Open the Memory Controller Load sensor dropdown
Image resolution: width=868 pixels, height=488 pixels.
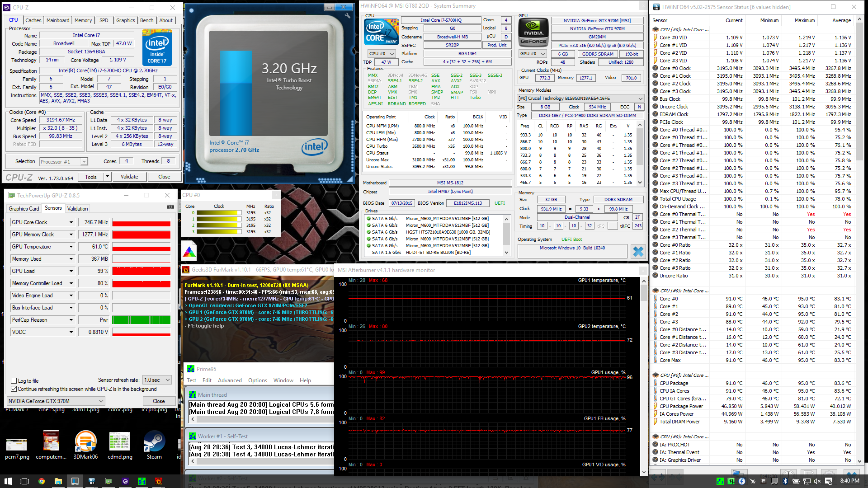[x=71, y=283]
